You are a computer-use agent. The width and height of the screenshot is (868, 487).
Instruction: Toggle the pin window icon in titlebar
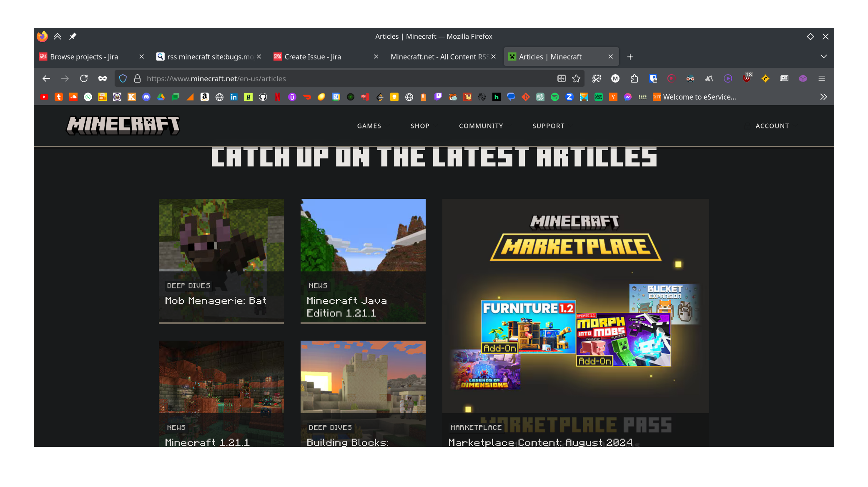click(x=73, y=36)
